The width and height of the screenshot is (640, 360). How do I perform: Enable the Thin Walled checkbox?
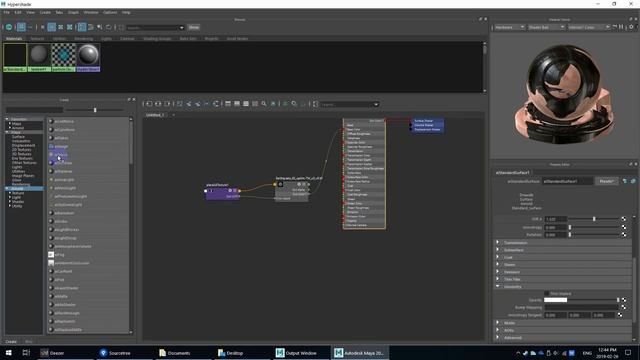click(547, 293)
